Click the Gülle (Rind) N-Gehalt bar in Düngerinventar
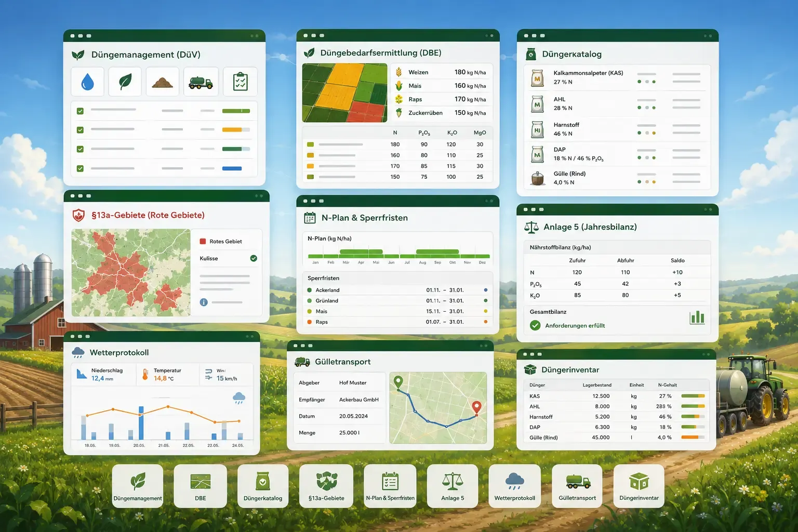 tap(693, 437)
